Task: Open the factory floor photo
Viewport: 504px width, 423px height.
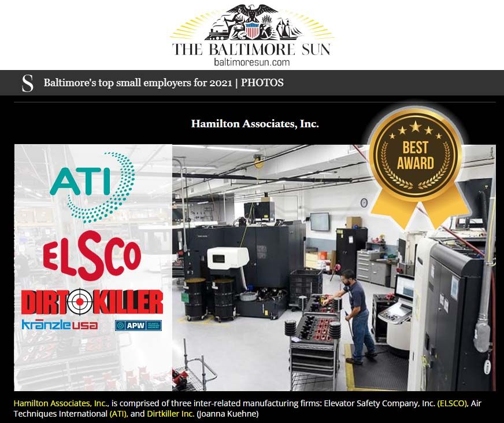Action: coord(333,268)
